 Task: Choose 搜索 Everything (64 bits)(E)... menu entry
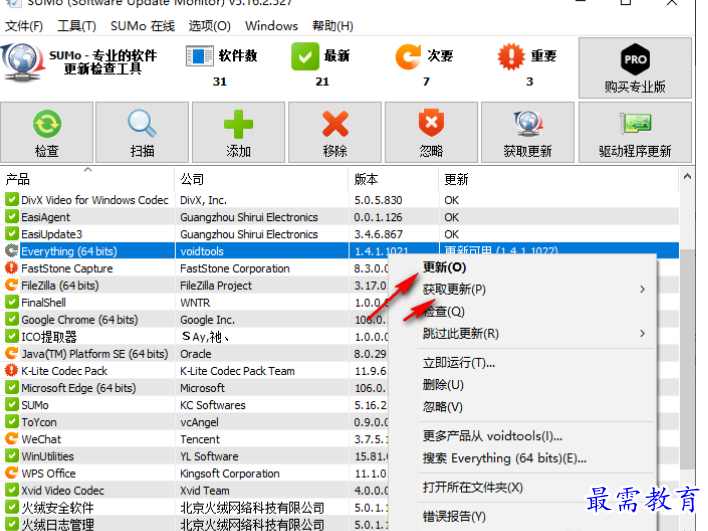click(x=522, y=458)
